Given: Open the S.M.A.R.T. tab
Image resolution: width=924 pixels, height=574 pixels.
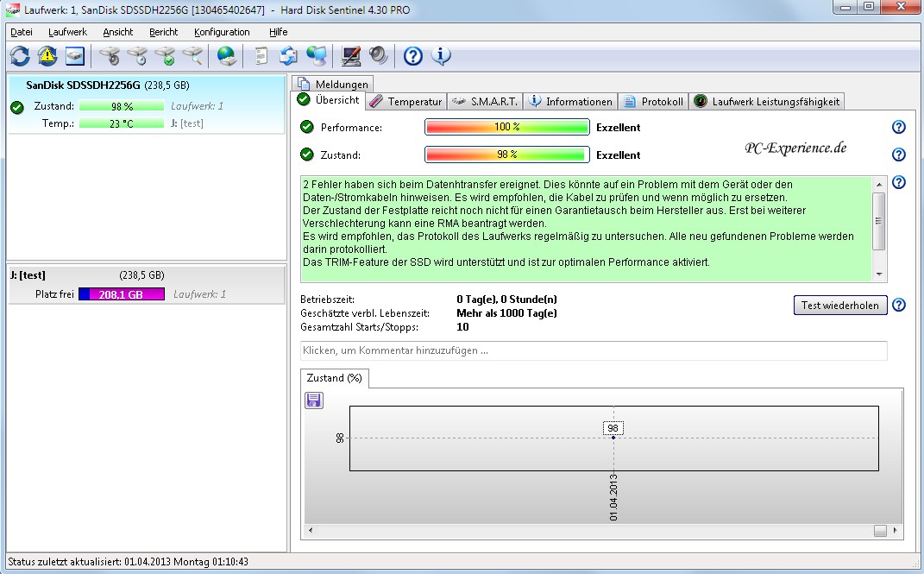Looking at the screenshot, I should point(484,101).
